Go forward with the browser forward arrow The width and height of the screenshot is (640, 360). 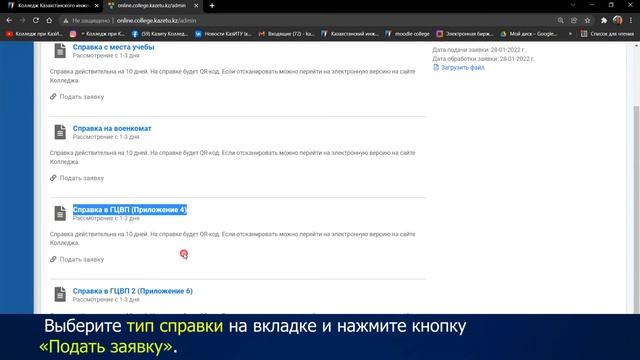coord(22,20)
